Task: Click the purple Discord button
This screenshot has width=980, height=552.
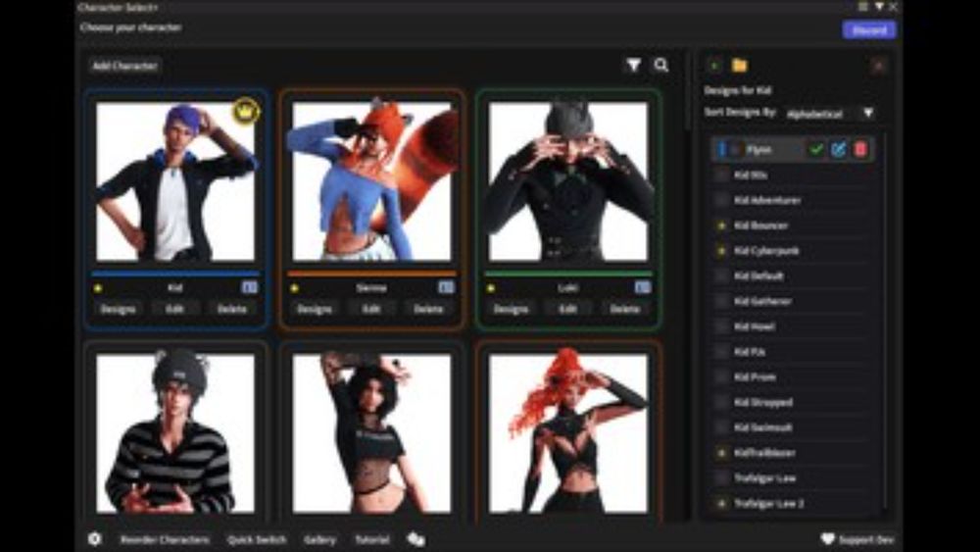Action: pyautogui.click(x=868, y=29)
